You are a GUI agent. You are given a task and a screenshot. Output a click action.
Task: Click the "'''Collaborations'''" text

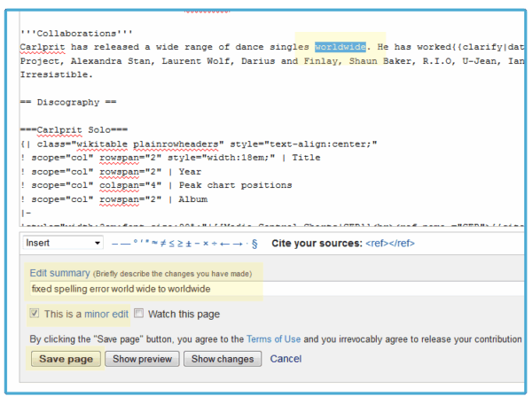pyautogui.click(x=76, y=33)
